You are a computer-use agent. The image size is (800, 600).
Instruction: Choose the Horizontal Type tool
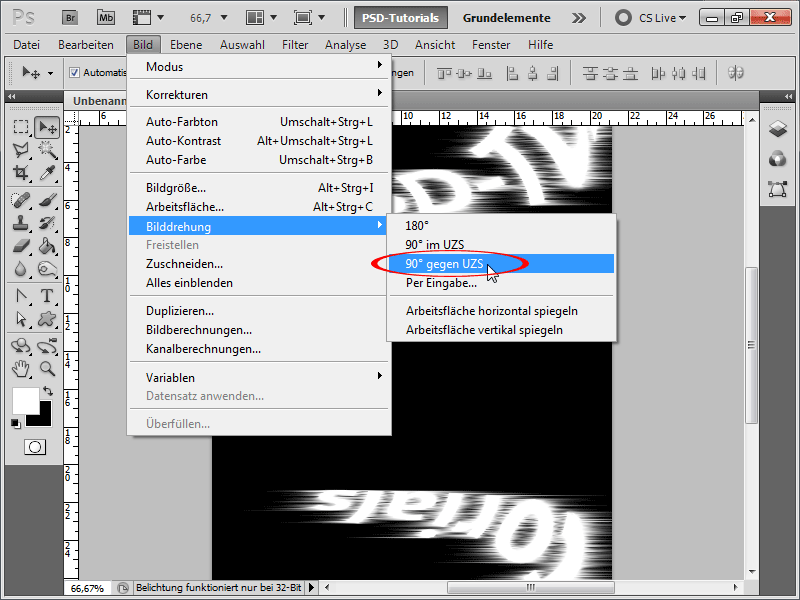pos(47,296)
